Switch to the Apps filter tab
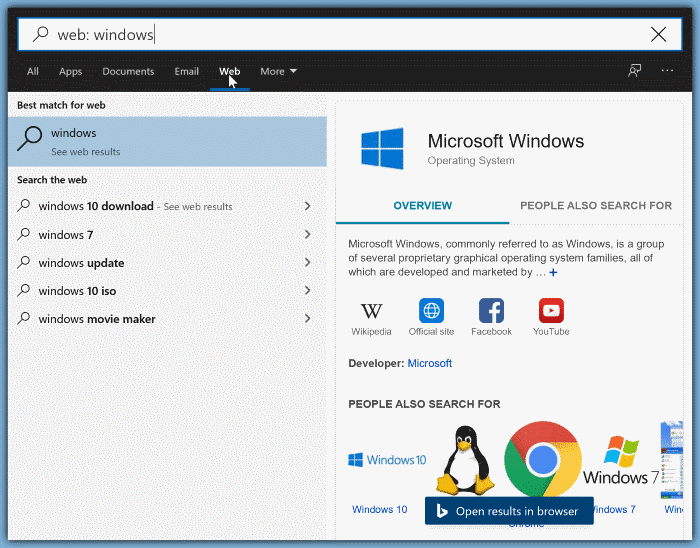This screenshot has height=548, width=700. point(71,71)
